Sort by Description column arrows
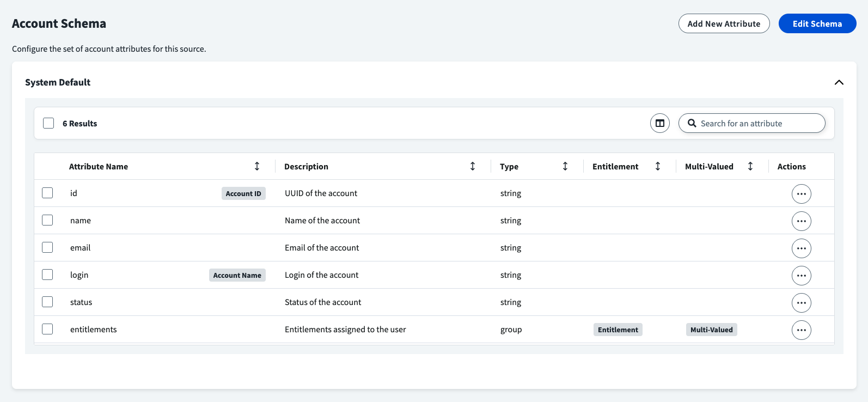Screen dimensions: 868x402 [x=473, y=166]
